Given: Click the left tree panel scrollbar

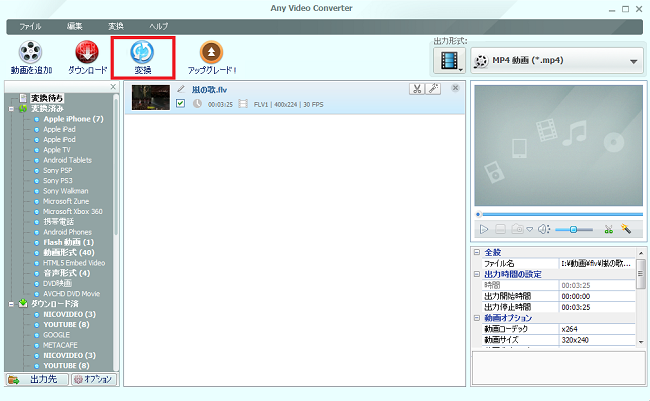Looking at the screenshot, I should pos(116,166).
